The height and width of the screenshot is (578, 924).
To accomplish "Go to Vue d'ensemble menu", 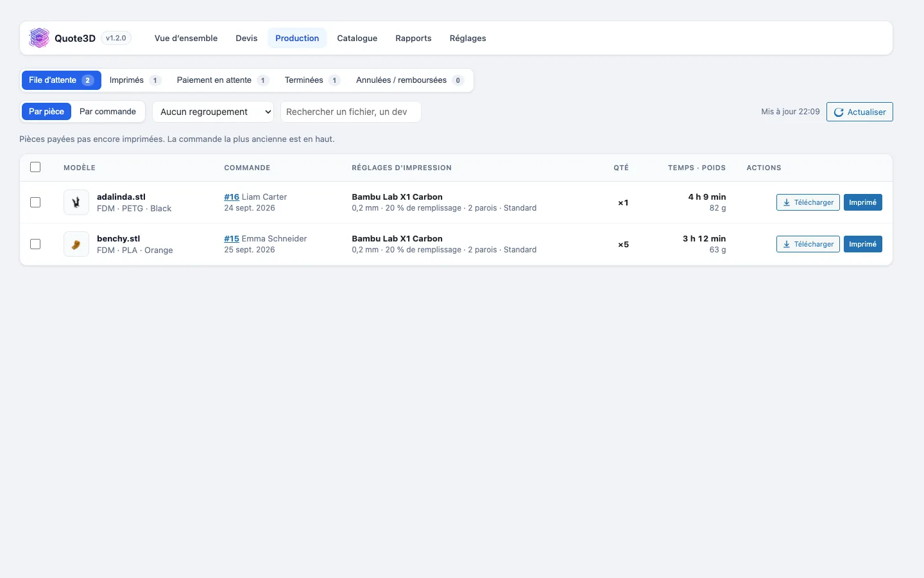I will (186, 38).
